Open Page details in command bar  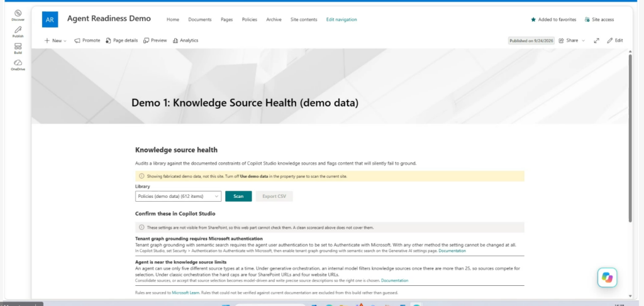coord(121,41)
